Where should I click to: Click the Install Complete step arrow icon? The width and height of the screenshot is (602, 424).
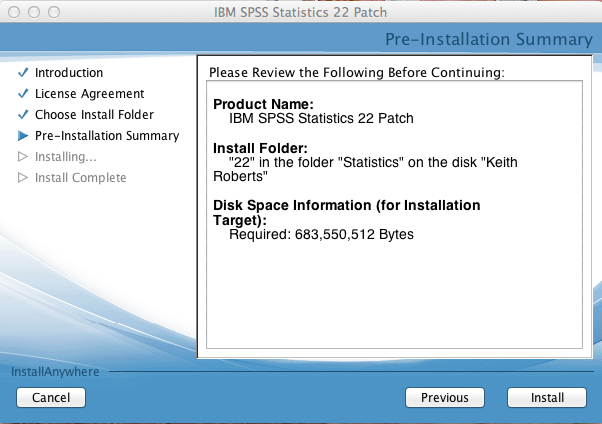point(23,177)
